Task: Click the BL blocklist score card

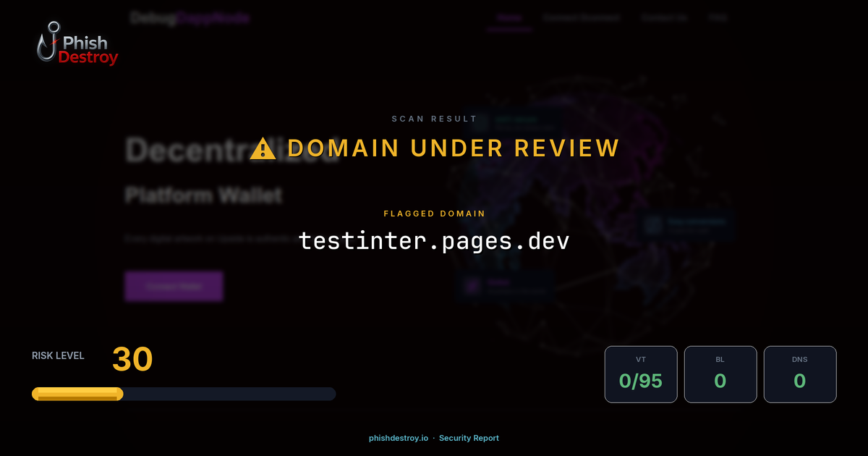Action: (x=720, y=374)
